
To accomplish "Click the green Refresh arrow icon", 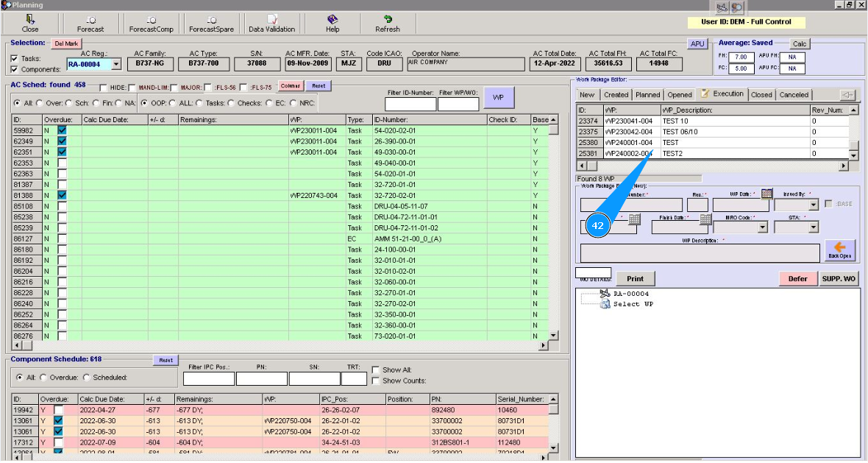I will tap(388, 20).
